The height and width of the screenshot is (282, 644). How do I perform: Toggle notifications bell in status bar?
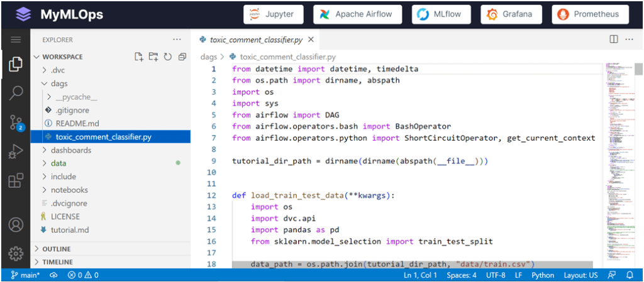[x=630, y=275]
